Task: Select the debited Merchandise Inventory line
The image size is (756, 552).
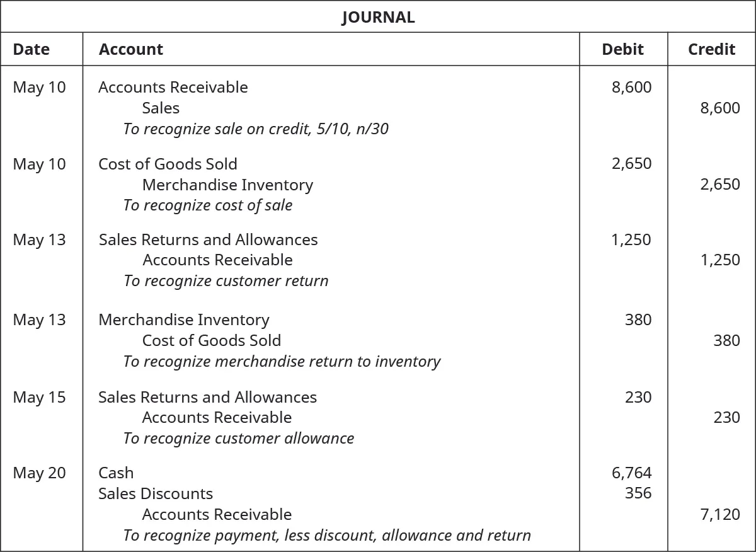Action: pyautogui.click(x=183, y=319)
